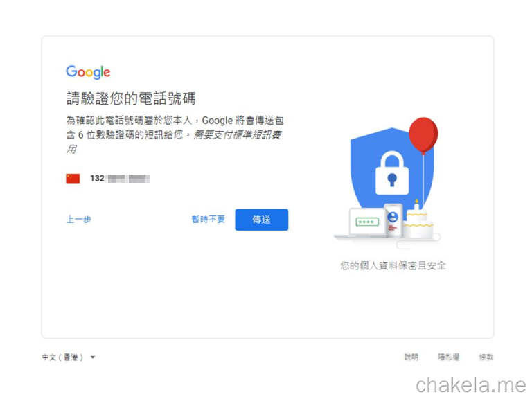The width and height of the screenshot is (532, 399).
Task: Click the Google logo
Action: [x=88, y=72]
